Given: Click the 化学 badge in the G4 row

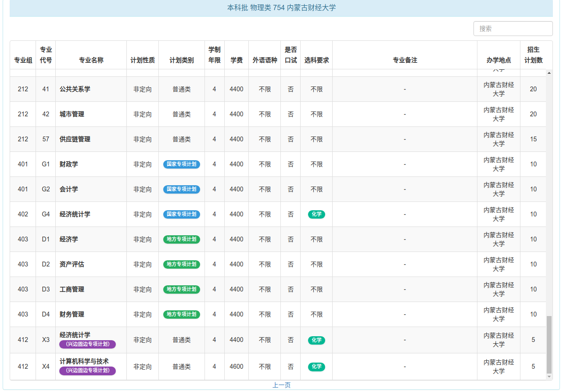Looking at the screenshot, I should coord(316,214).
